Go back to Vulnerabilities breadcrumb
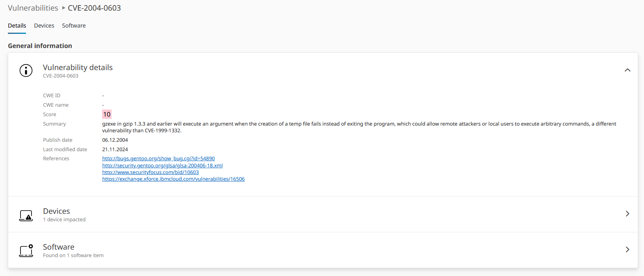Image resolution: width=644 pixels, height=276 pixels. coord(33,8)
